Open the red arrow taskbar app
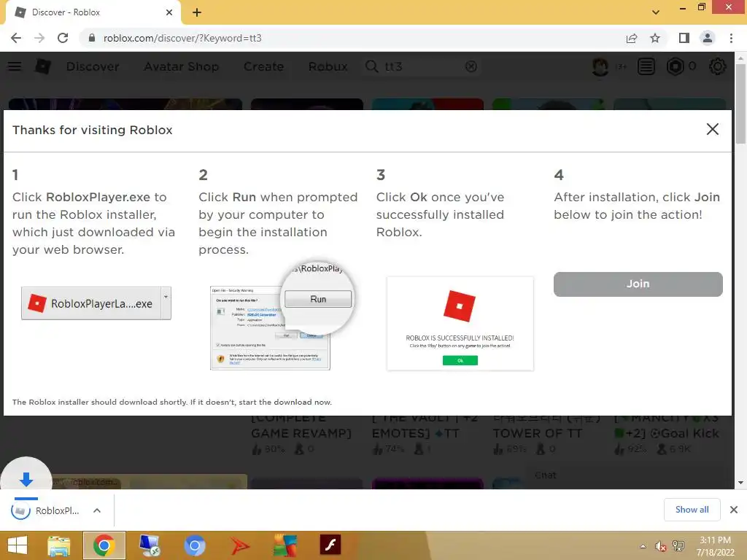This screenshot has width=747, height=560. click(x=239, y=545)
